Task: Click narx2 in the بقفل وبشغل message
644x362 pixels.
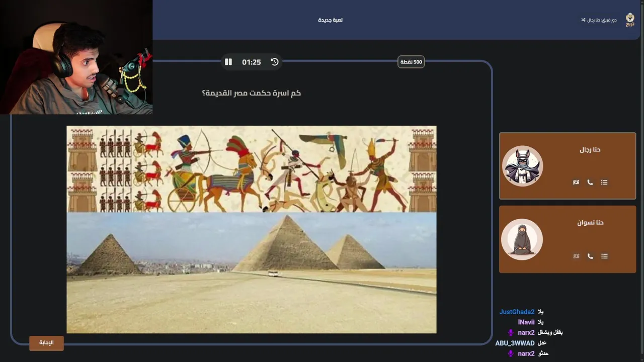Action: [526, 333]
